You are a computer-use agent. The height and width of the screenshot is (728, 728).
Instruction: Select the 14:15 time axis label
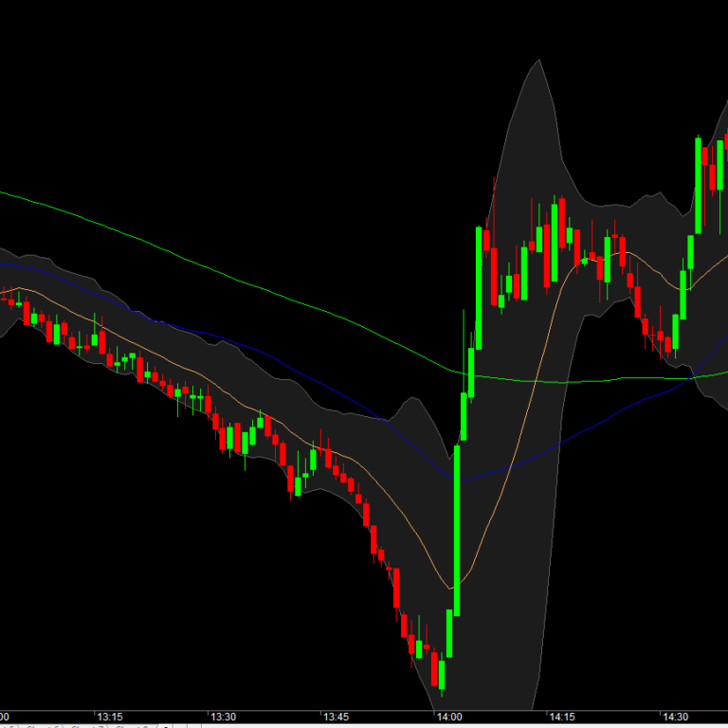click(x=562, y=717)
